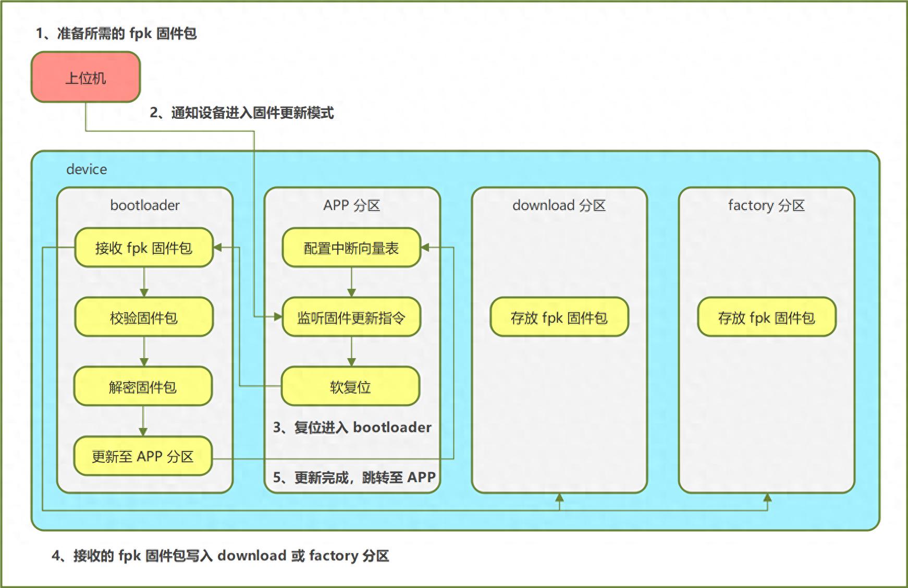Image resolution: width=908 pixels, height=588 pixels.
Task: Click the 5、更新完成，跳转至 APP annotation
Action: 354,477
